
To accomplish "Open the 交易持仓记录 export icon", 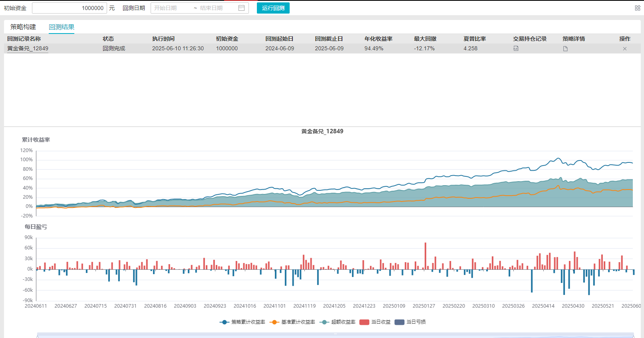I will tap(516, 48).
